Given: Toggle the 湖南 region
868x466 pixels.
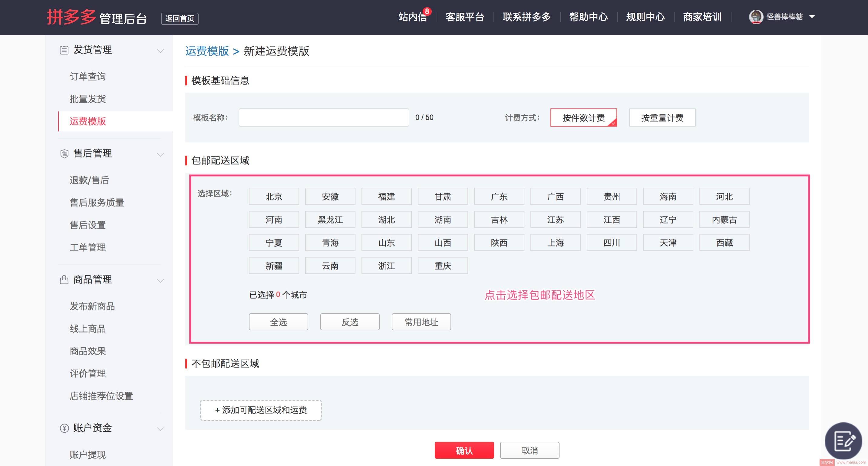Looking at the screenshot, I should tap(443, 220).
